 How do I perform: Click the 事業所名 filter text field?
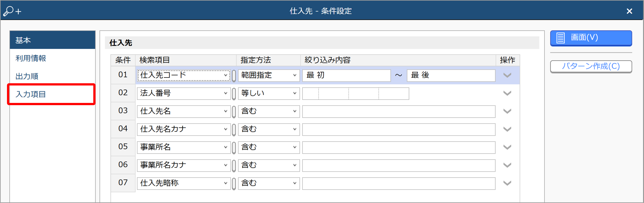(x=399, y=147)
